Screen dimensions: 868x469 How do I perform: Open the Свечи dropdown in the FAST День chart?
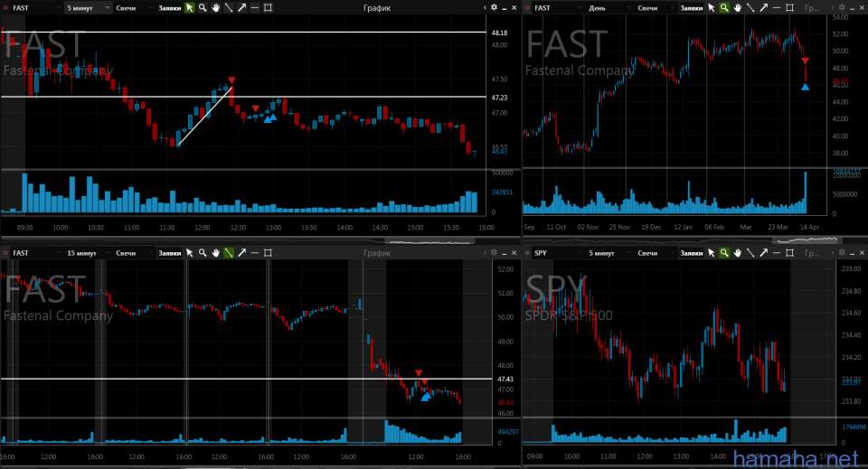pos(656,8)
